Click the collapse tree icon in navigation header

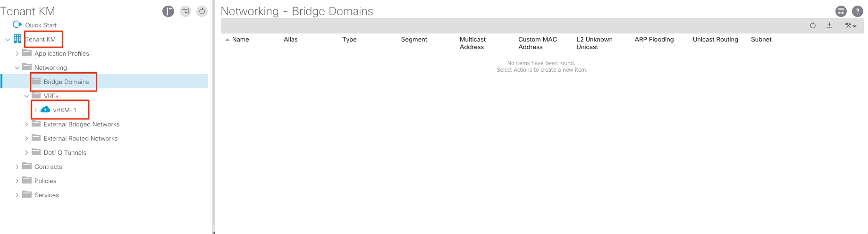click(x=185, y=11)
